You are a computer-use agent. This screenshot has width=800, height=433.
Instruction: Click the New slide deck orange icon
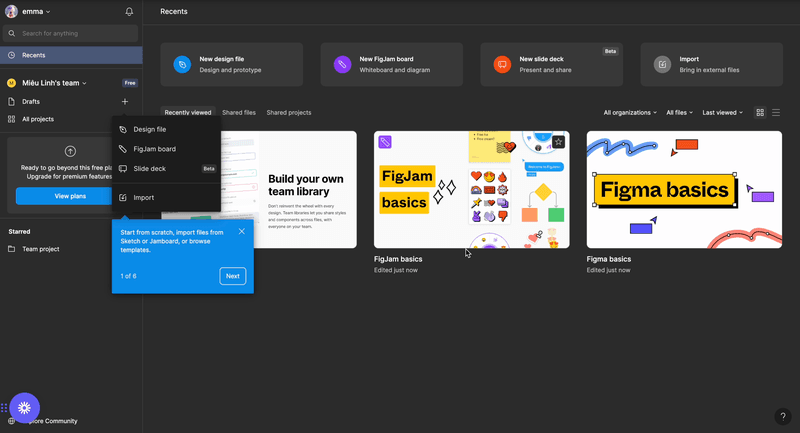(x=502, y=65)
